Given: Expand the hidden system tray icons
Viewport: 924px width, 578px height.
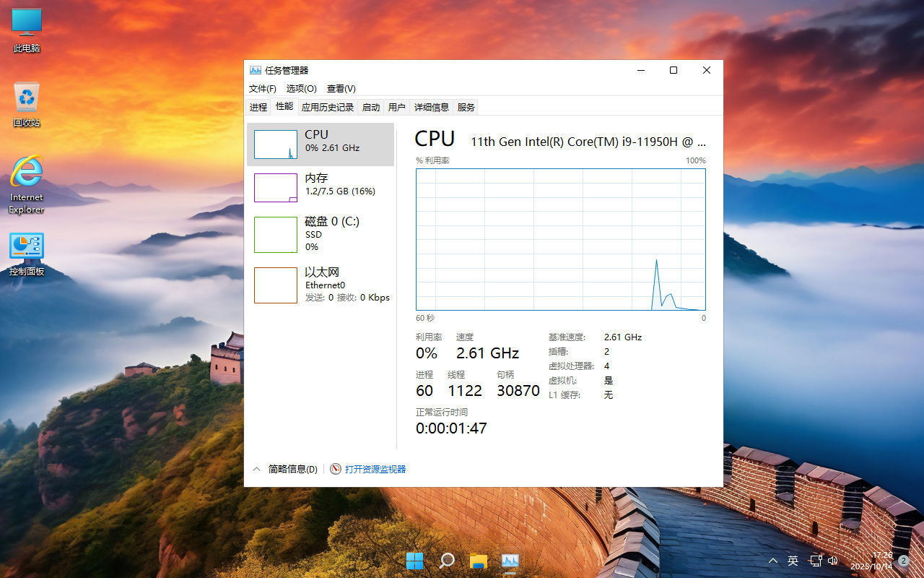Looking at the screenshot, I should point(772,560).
